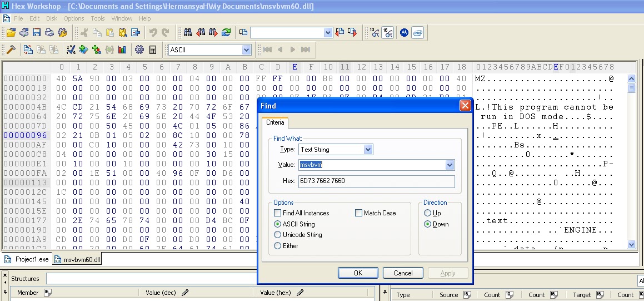This screenshot has height=301, width=644.
Task: Click the decimal offset view icon
Action: pos(375,32)
